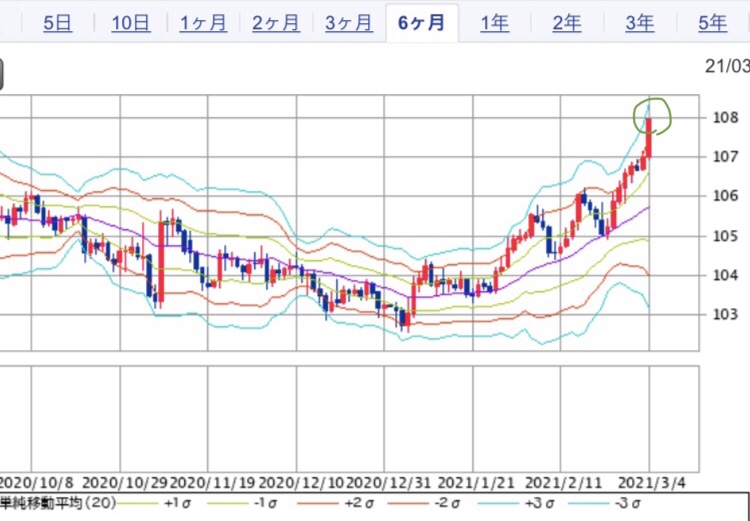
Task: Click the latest red candlestick near 108
Action: tap(649, 137)
